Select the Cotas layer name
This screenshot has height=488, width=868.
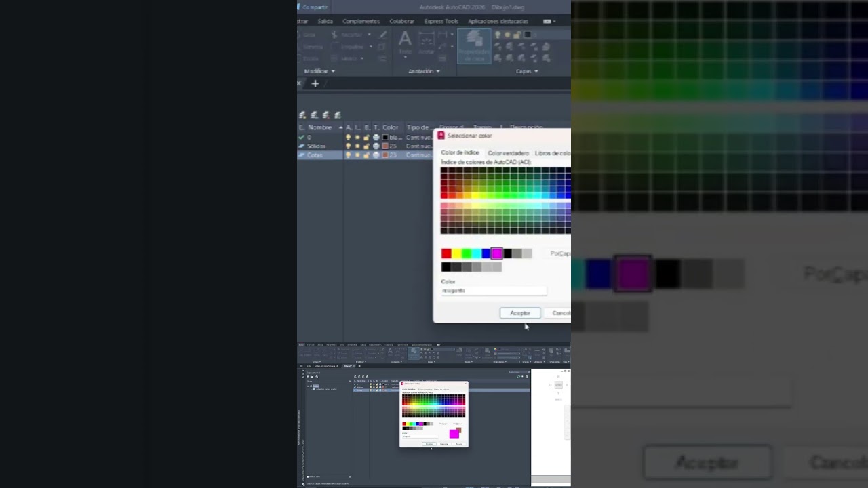point(315,155)
